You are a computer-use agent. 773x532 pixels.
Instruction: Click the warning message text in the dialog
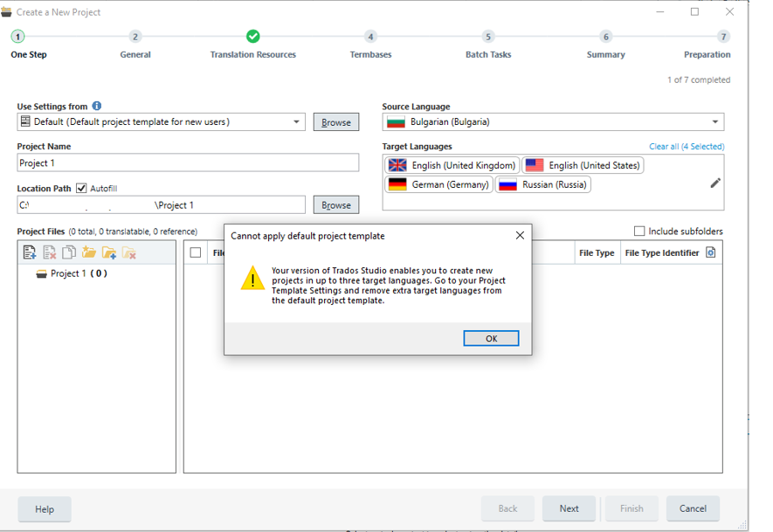tap(389, 286)
